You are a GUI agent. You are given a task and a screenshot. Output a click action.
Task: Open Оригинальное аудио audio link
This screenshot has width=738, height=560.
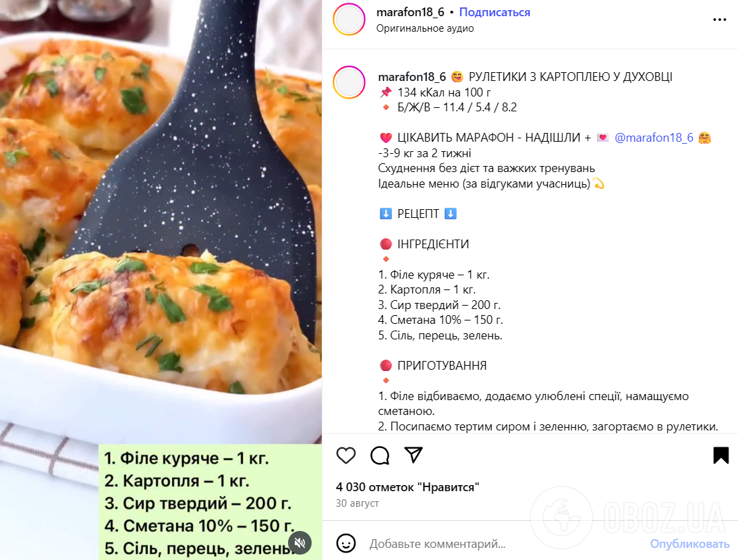[425, 28]
